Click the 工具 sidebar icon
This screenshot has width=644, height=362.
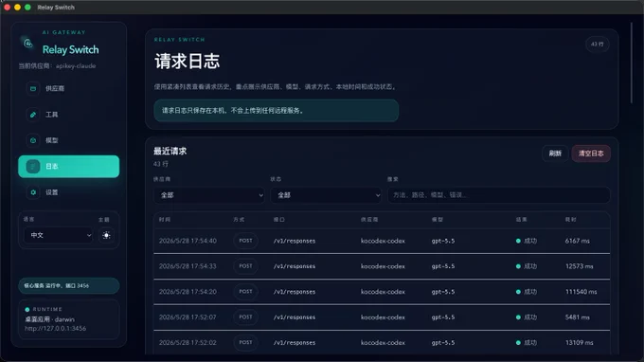pos(33,115)
